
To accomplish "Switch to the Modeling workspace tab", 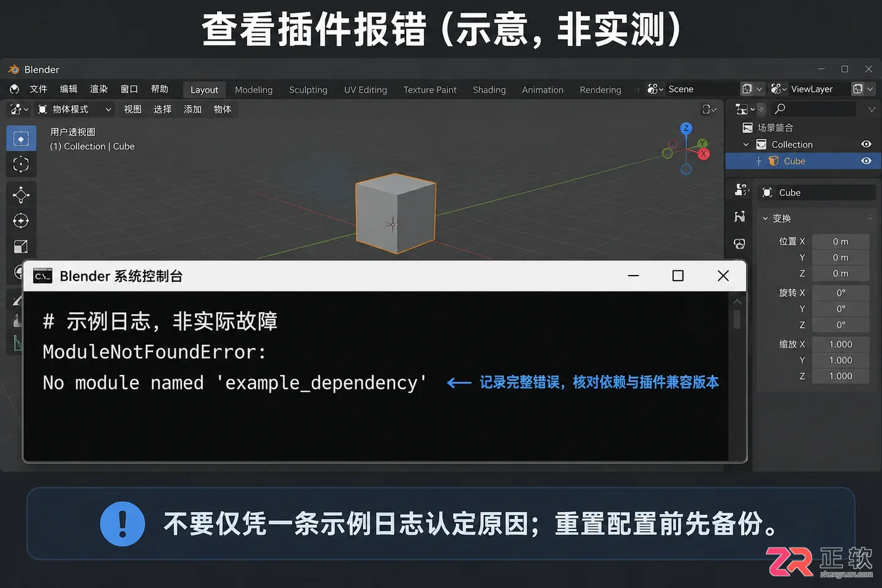I will (254, 90).
